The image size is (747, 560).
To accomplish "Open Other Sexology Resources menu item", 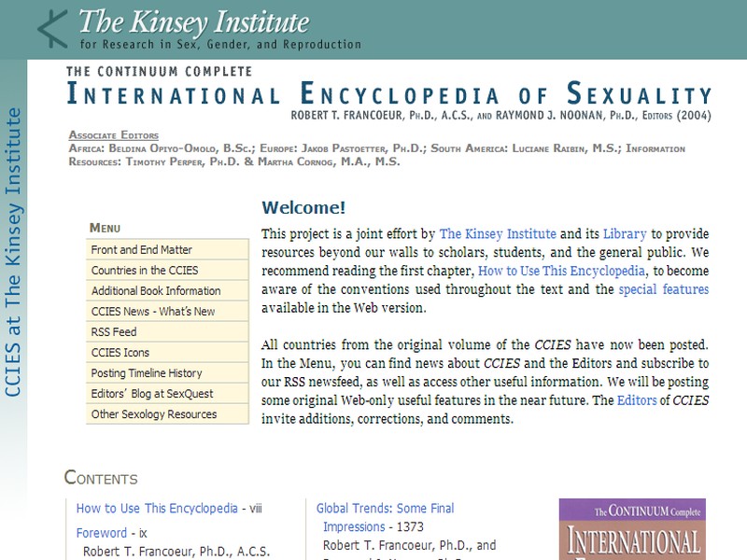I will click(x=167, y=413).
